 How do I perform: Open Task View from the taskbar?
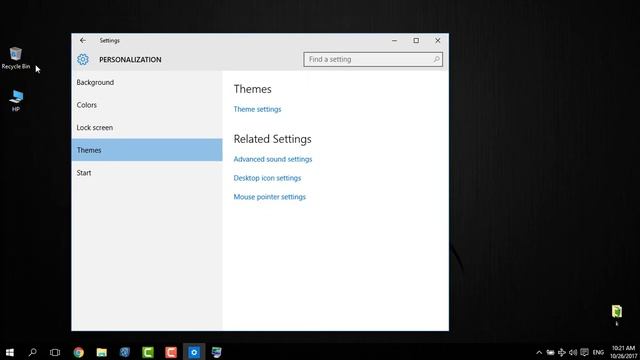point(55,352)
